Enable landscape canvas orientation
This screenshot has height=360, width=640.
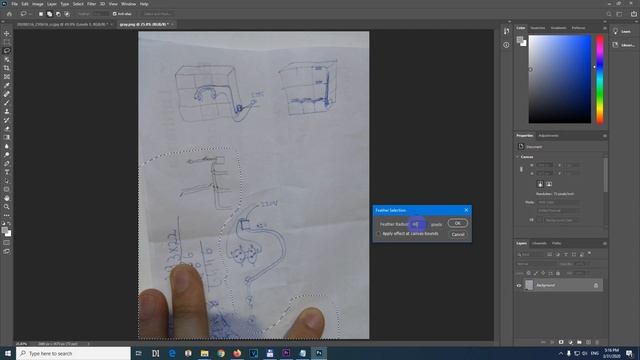549,184
